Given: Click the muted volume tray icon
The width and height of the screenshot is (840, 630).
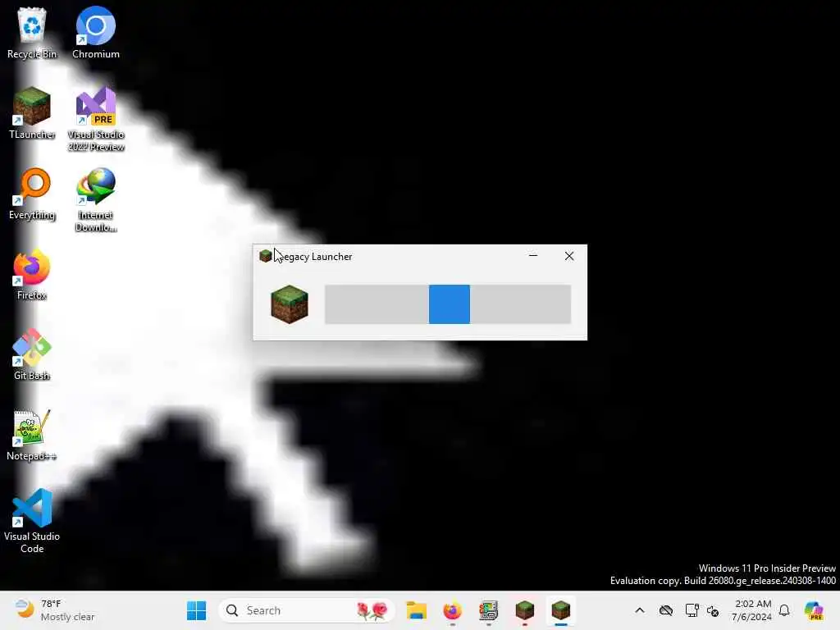Looking at the screenshot, I should click(713, 610).
